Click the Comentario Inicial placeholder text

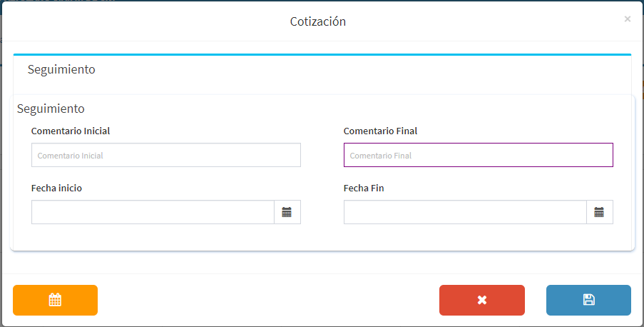[x=70, y=156]
